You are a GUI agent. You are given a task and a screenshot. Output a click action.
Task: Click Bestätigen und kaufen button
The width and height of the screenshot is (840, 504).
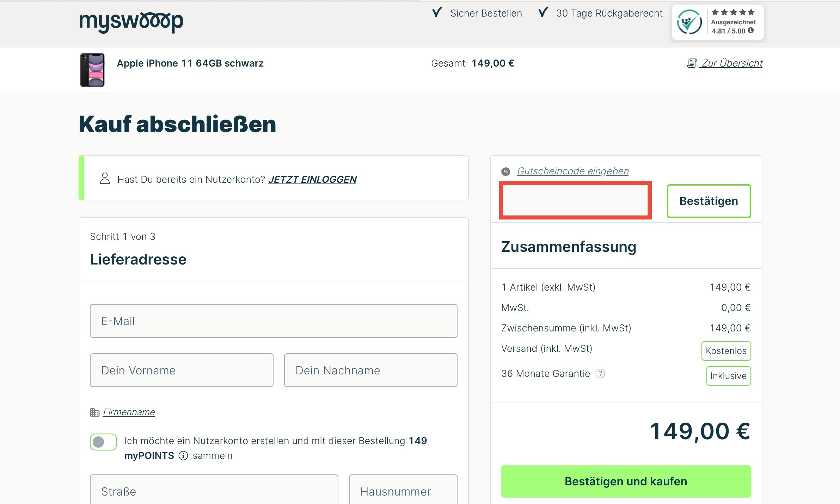(x=626, y=481)
